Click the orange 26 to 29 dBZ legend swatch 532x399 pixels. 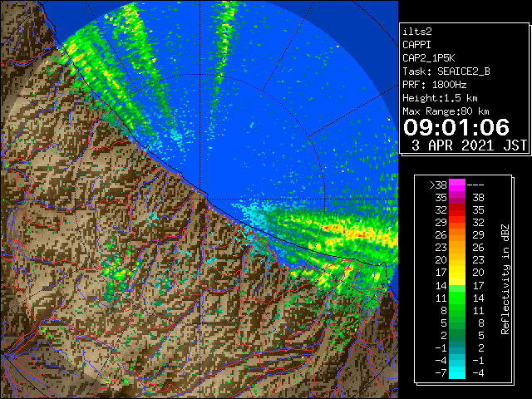[457, 235]
